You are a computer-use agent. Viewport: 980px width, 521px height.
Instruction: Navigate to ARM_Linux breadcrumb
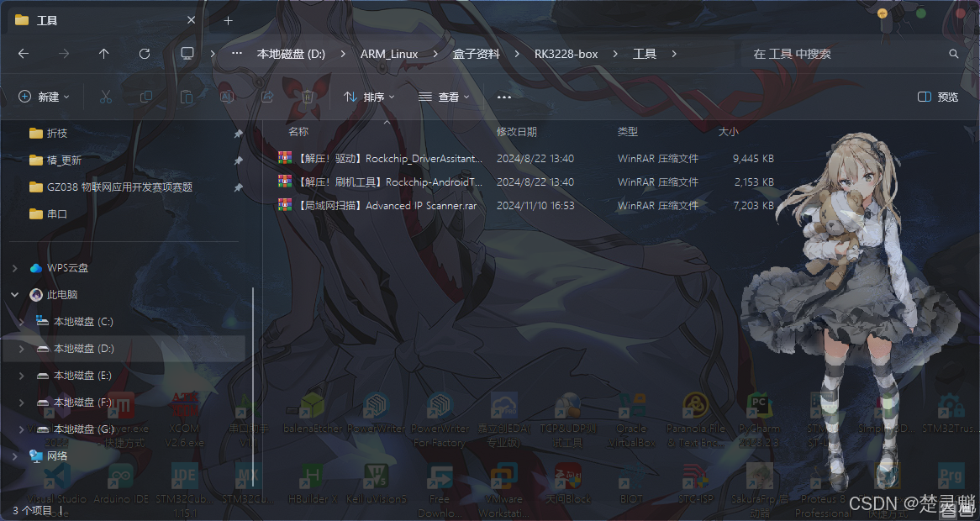click(389, 54)
